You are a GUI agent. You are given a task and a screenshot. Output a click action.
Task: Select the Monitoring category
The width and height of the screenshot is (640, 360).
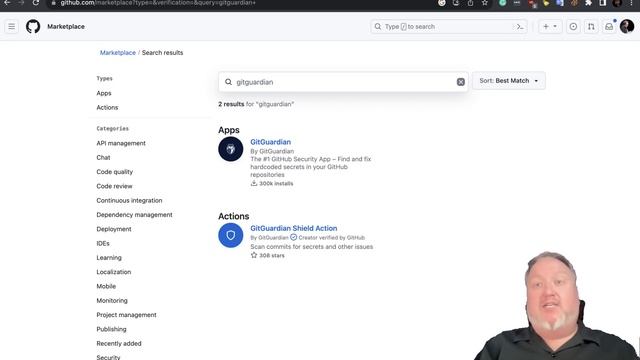[112, 300]
